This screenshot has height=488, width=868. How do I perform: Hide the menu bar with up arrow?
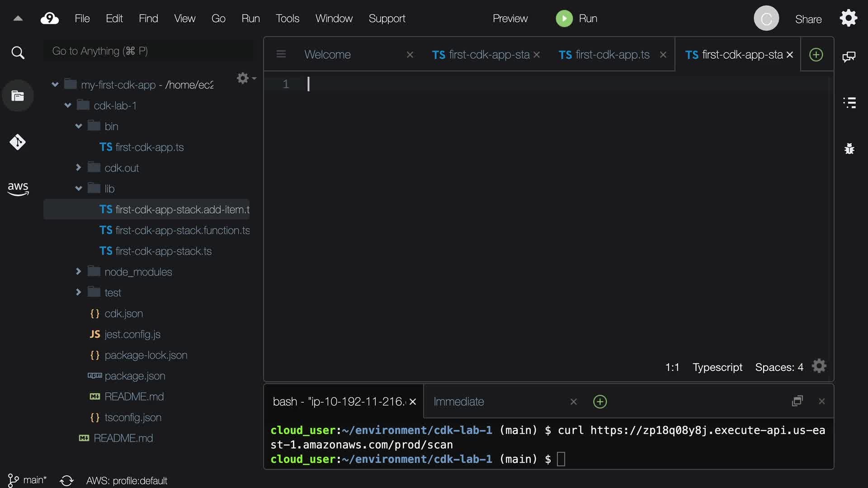pyautogui.click(x=18, y=19)
